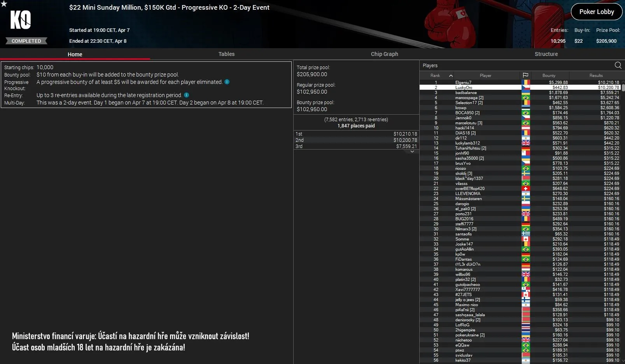Select player steffi7777

point(520,224)
